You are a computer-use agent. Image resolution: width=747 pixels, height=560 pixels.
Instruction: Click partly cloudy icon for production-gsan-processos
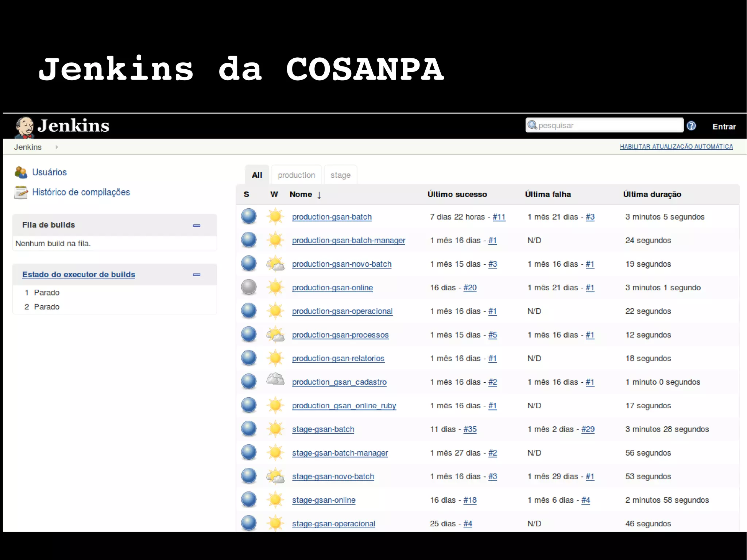point(275,335)
